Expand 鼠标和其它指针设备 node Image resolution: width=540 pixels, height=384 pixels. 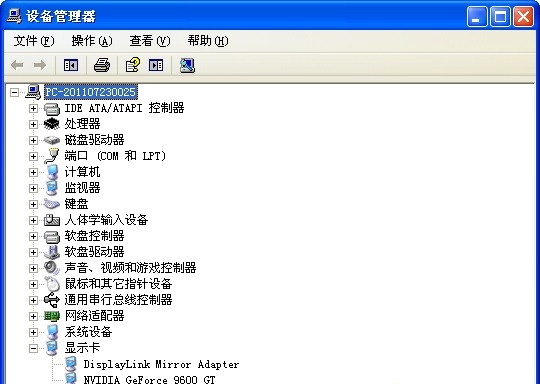pos(33,284)
